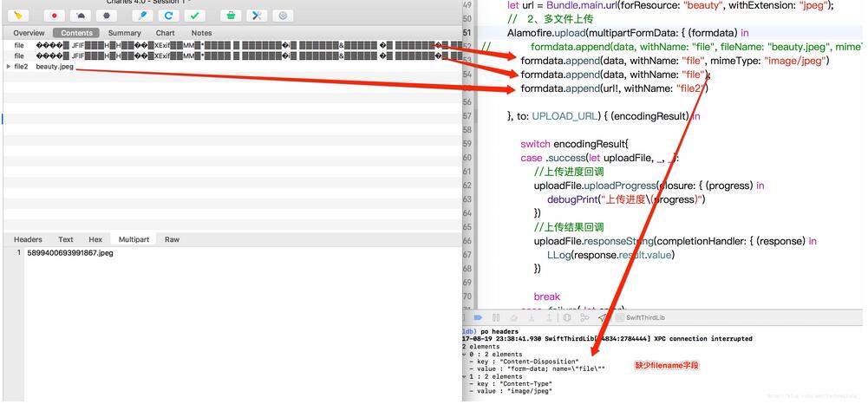
Task: Switch to the Summary tab
Action: (x=124, y=33)
